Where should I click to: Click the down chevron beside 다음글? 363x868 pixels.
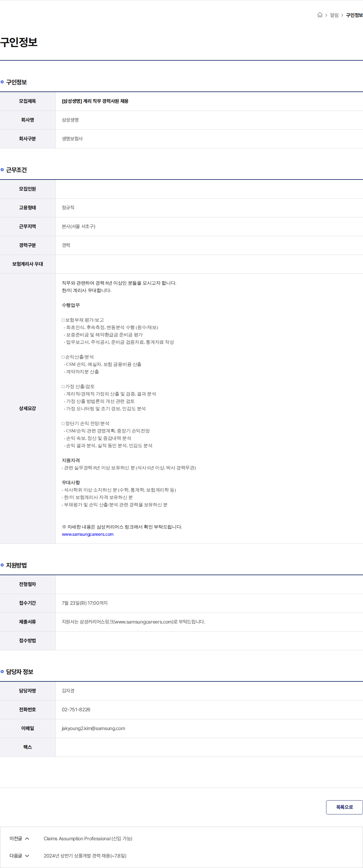point(27,856)
